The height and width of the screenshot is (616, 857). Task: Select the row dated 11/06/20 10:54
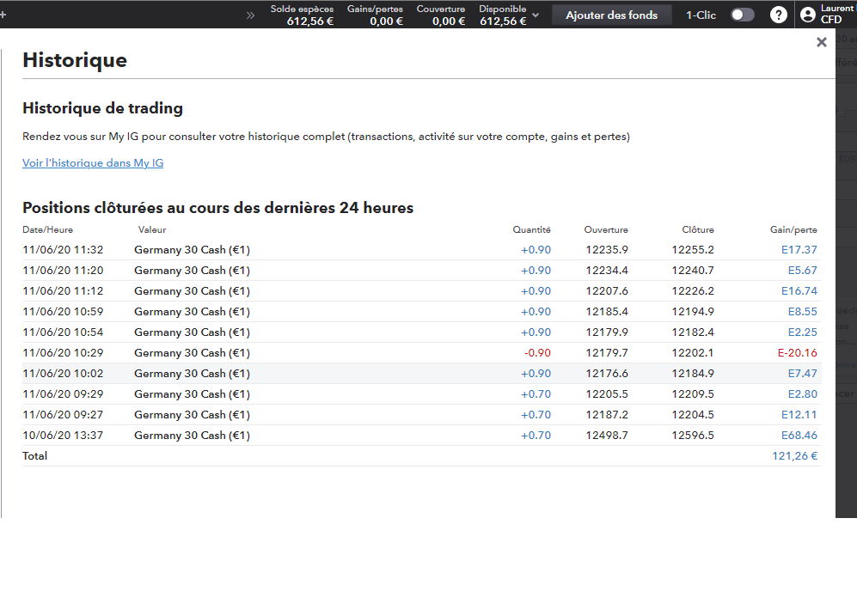point(422,332)
